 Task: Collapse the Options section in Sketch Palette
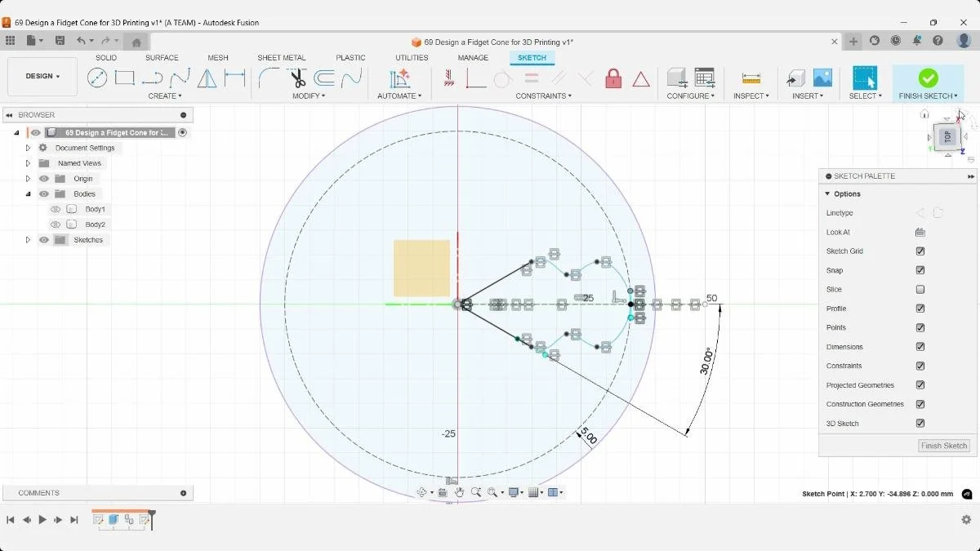[x=827, y=194]
